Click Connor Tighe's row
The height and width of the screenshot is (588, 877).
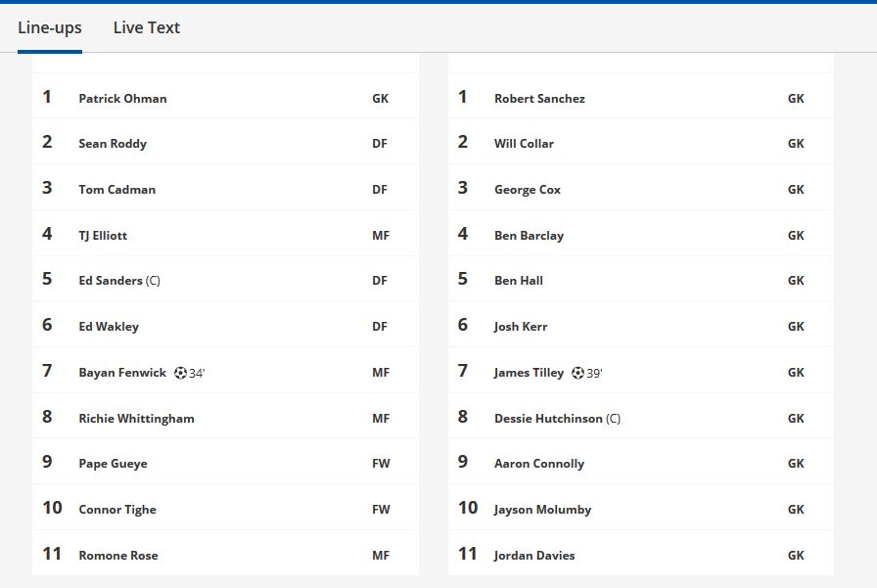225,509
